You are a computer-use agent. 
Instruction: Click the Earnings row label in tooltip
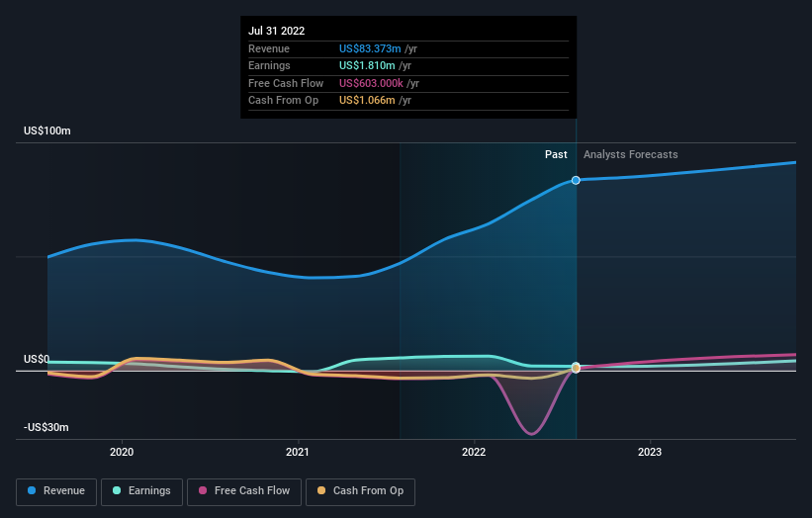point(269,65)
